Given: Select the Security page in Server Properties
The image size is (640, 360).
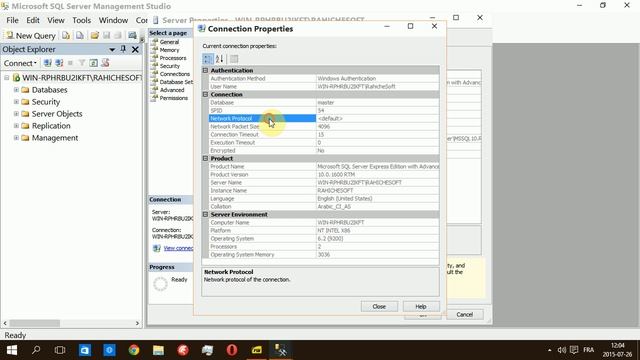Looking at the screenshot, I should point(170,66).
